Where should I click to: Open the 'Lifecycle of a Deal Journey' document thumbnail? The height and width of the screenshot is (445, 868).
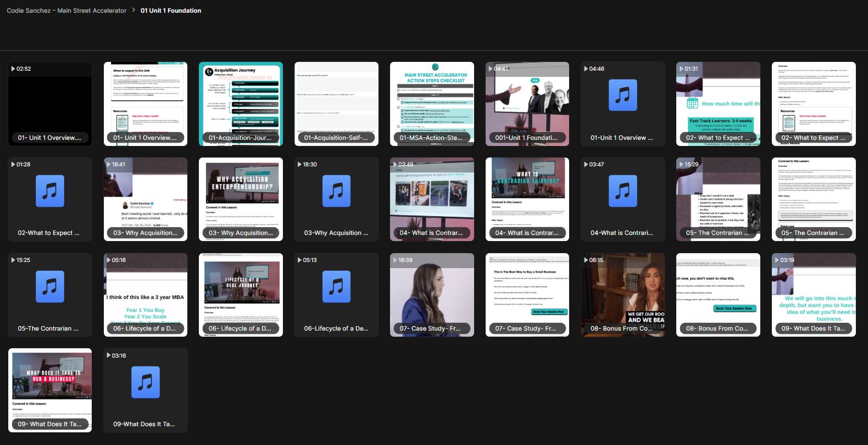pos(241,295)
